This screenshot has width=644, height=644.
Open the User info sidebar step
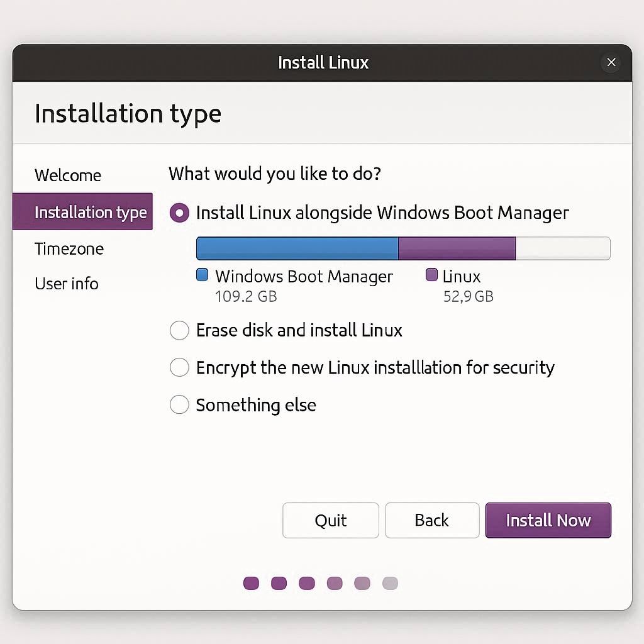click(67, 284)
